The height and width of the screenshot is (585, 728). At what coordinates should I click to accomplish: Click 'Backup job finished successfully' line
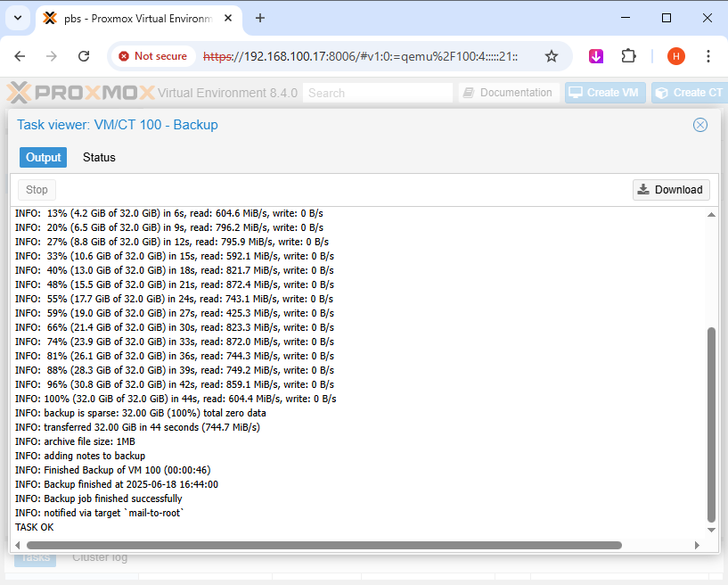tap(98, 498)
